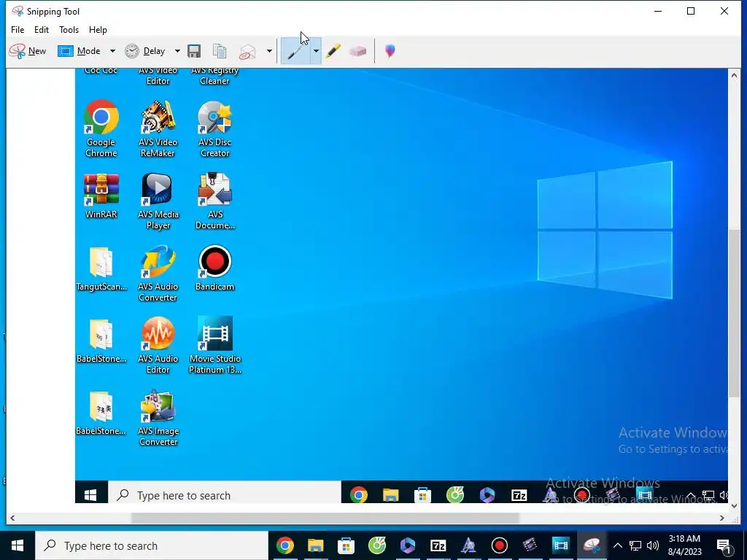Open the notification center icon
Screen dimensions: 747x560
click(x=724, y=545)
